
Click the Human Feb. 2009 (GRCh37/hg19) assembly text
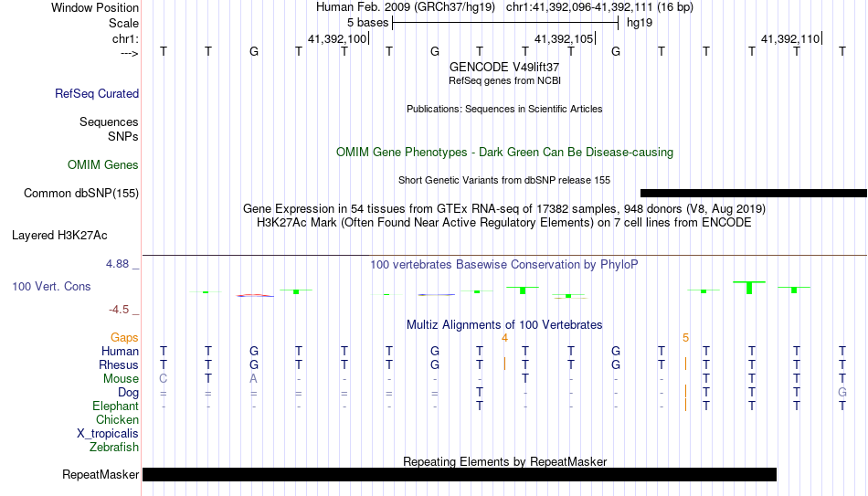(407, 7)
